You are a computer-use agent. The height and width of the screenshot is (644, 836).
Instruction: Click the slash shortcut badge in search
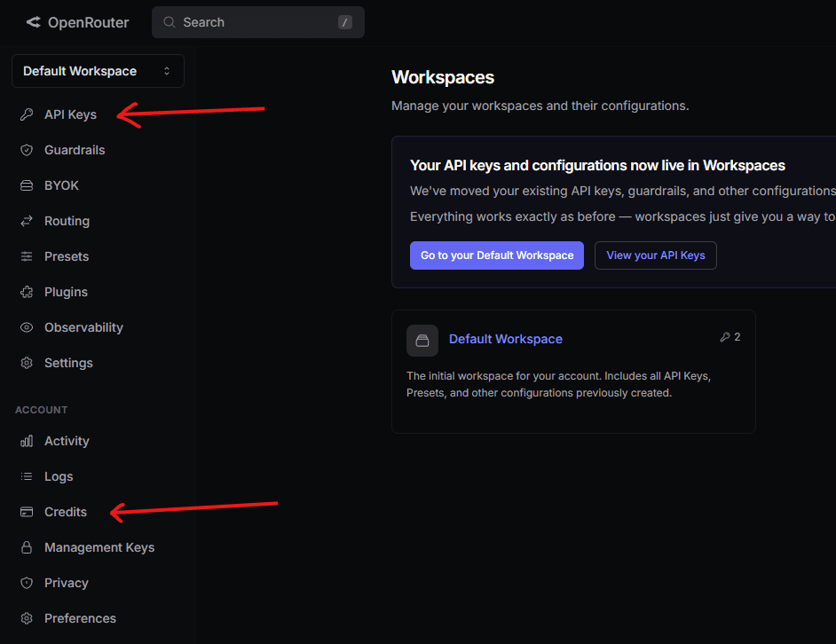pyautogui.click(x=345, y=22)
